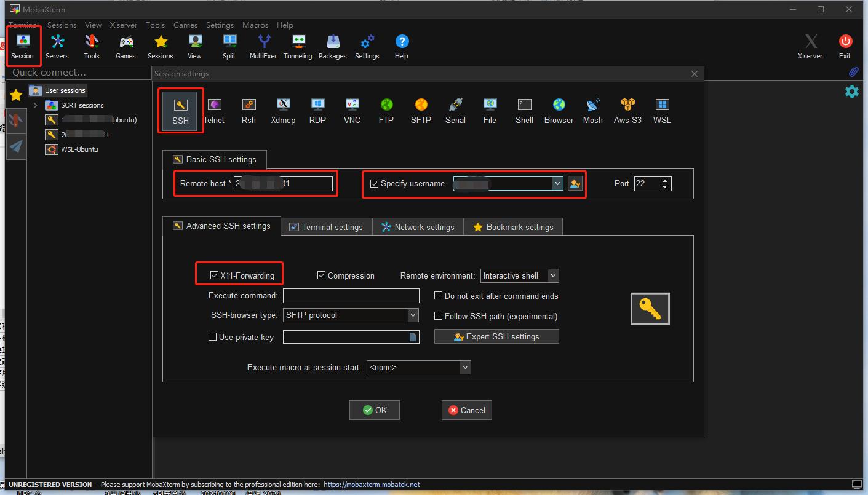
Task: Launch the Games toolbar icon
Action: pos(126,46)
